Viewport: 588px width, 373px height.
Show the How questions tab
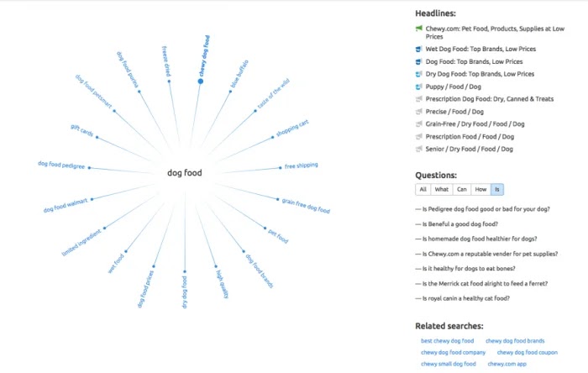pos(480,189)
